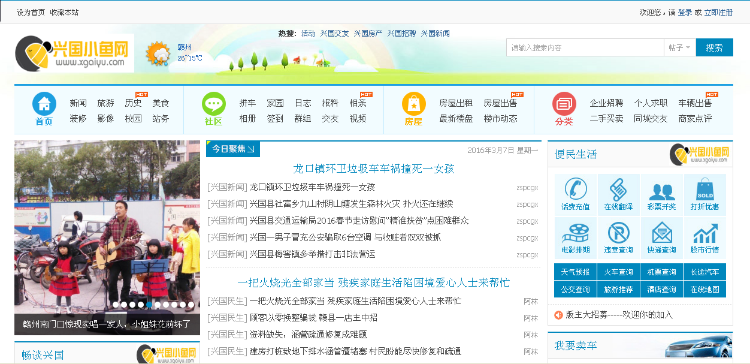Screen dimensions: 750x364
Task: Click the car image in 我要卖车 panel
Action: point(698,346)
